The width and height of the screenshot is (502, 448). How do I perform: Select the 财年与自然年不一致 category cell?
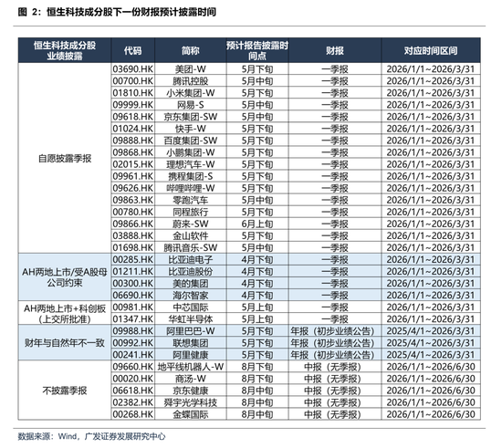click(x=65, y=343)
